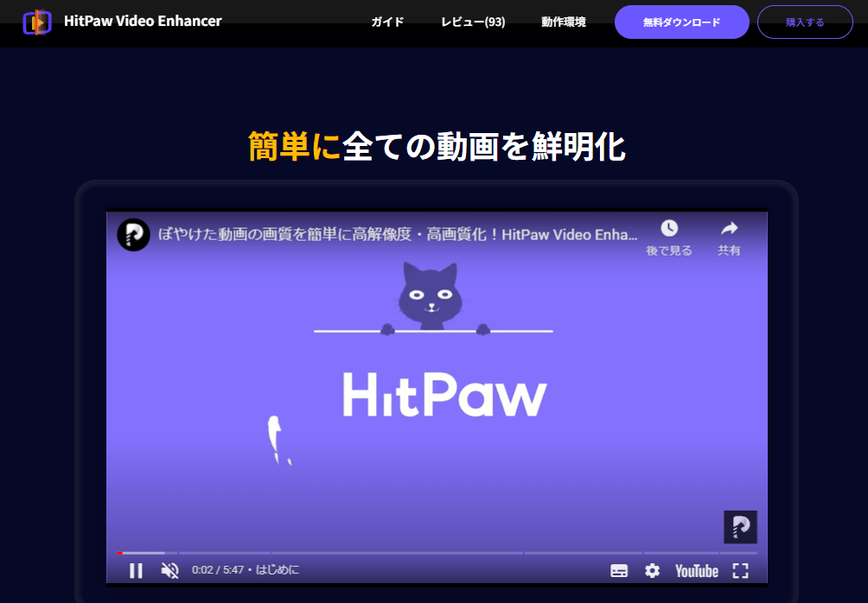Screen dimensions: 868x603
Task: Click the HitPaw Video Enhancer logo icon
Action: click(37, 22)
